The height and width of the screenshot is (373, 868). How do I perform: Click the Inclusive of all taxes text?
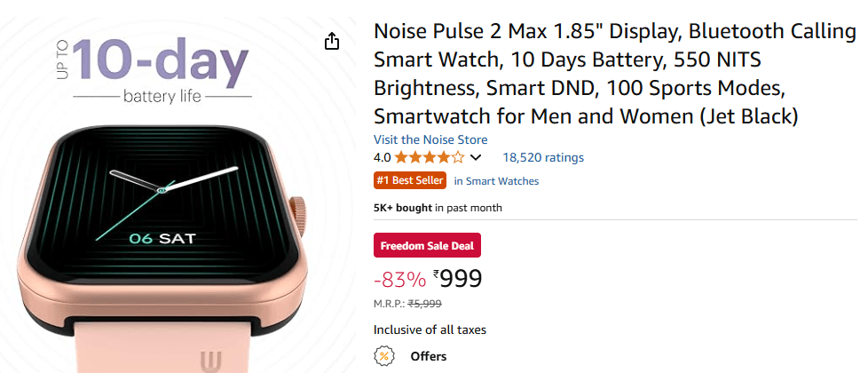[x=430, y=330]
